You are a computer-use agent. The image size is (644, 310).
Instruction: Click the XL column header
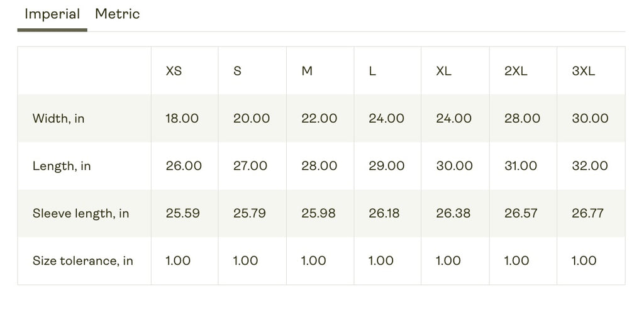pyautogui.click(x=443, y=71)
